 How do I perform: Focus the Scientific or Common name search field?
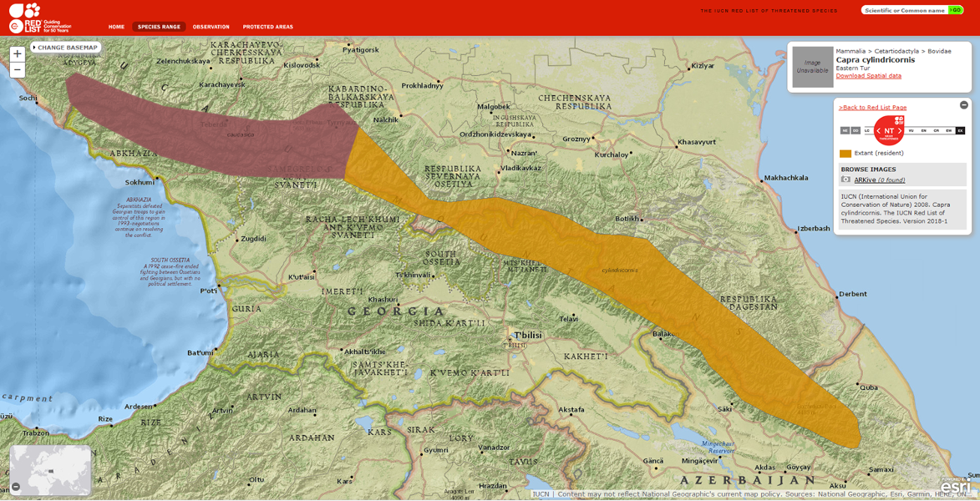pos(904,10)
